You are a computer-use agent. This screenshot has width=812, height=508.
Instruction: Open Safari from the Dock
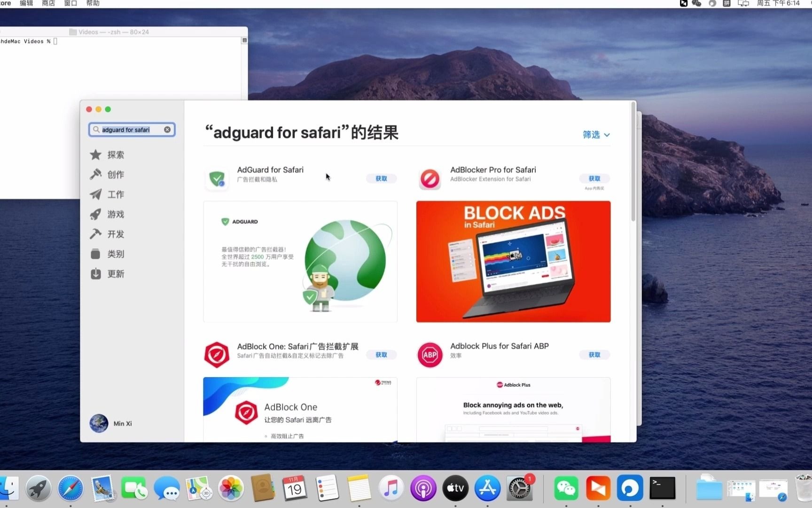tap(70, 488)
